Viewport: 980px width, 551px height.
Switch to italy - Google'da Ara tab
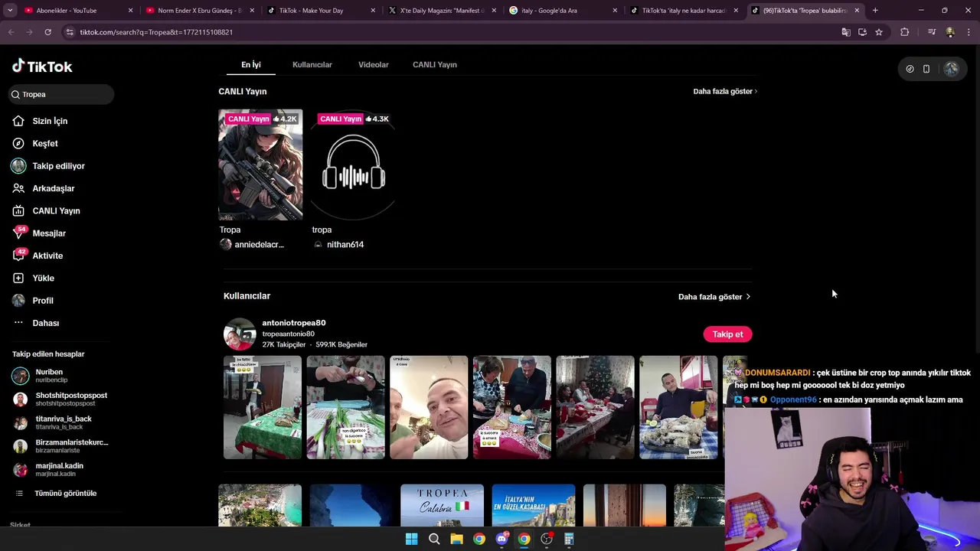coord(563,11)
